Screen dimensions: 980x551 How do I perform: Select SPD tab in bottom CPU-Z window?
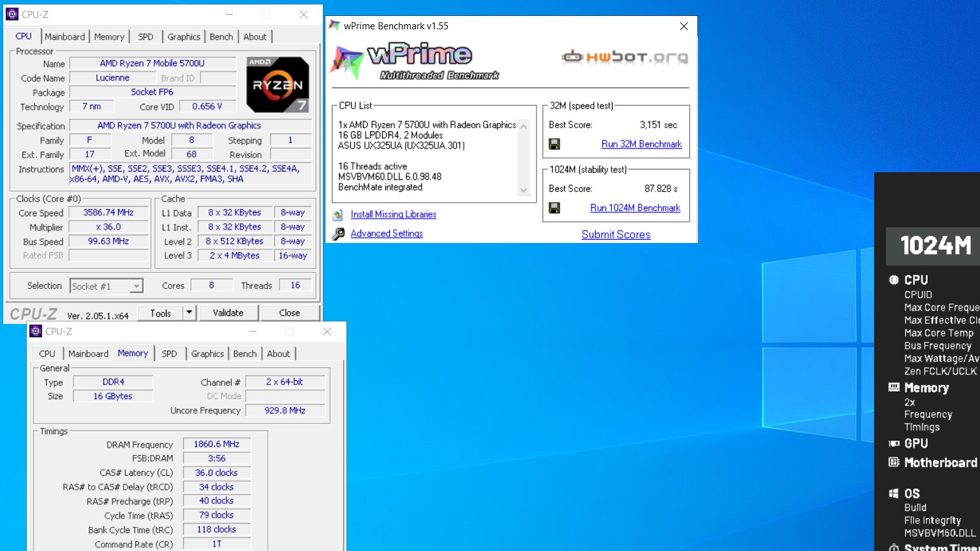point(170,354)
